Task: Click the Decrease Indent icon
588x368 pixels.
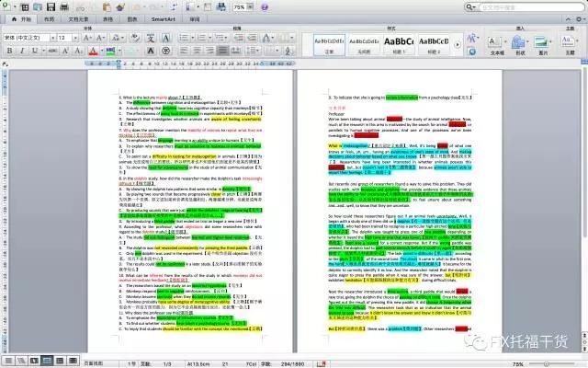Action: click(x=238, y=38)
